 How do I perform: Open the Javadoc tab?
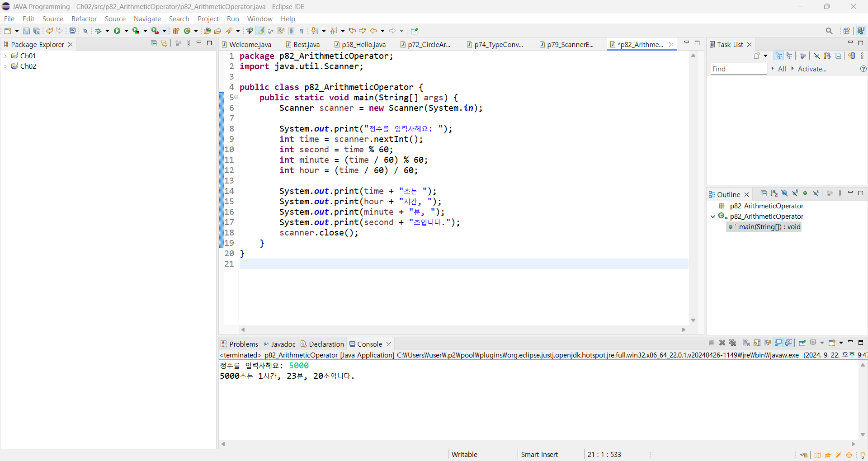(279, 344)
